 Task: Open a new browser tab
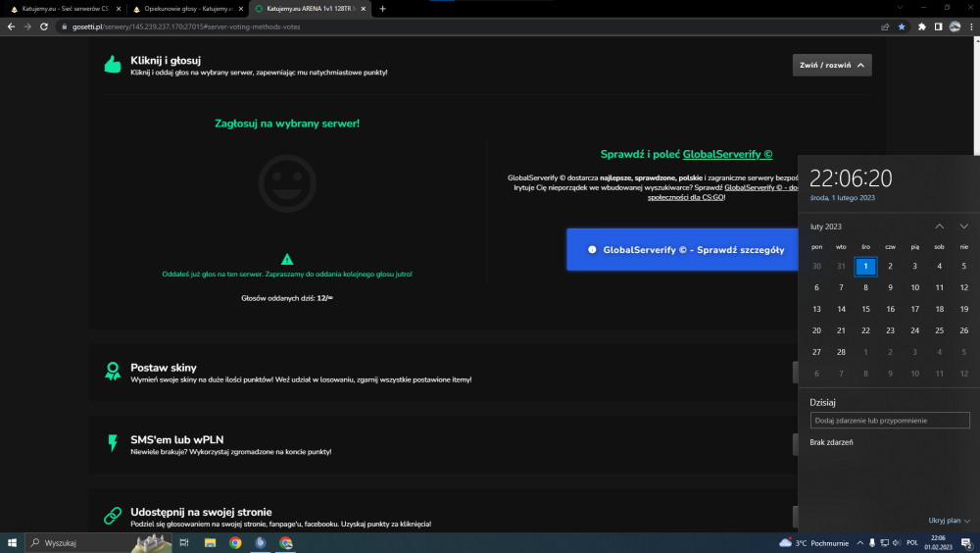[382, 9]
